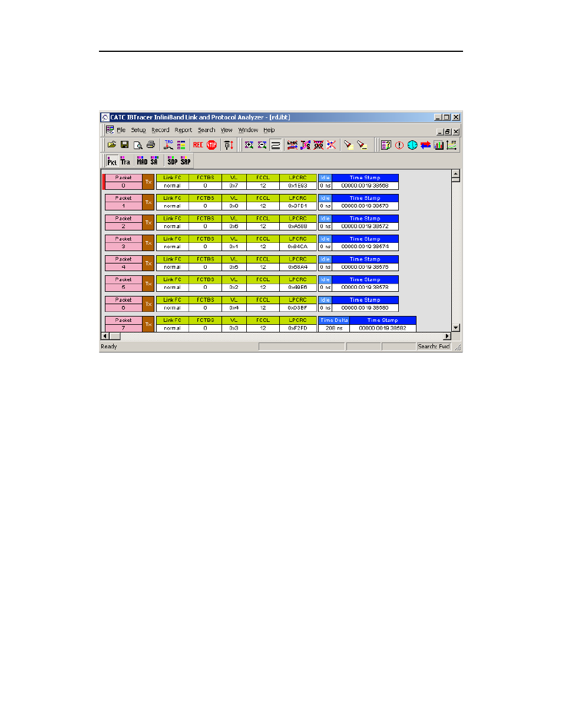Image resolution: width=562 pixels, height=728 pixels.
Task: Click LPCRC value 0x84CA
Action: click(297, 247)
